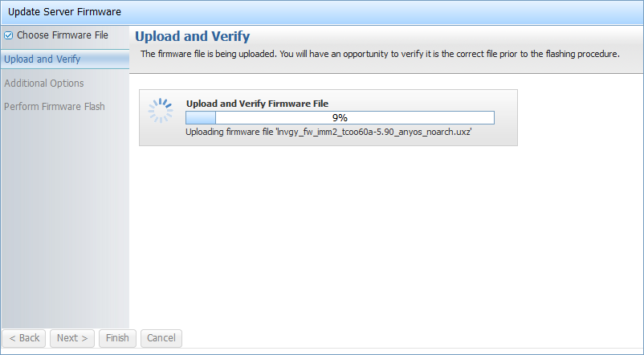Click the Upload and Verify page heading
The height and width of the screenshot is (355, 644).
[193, 36]
